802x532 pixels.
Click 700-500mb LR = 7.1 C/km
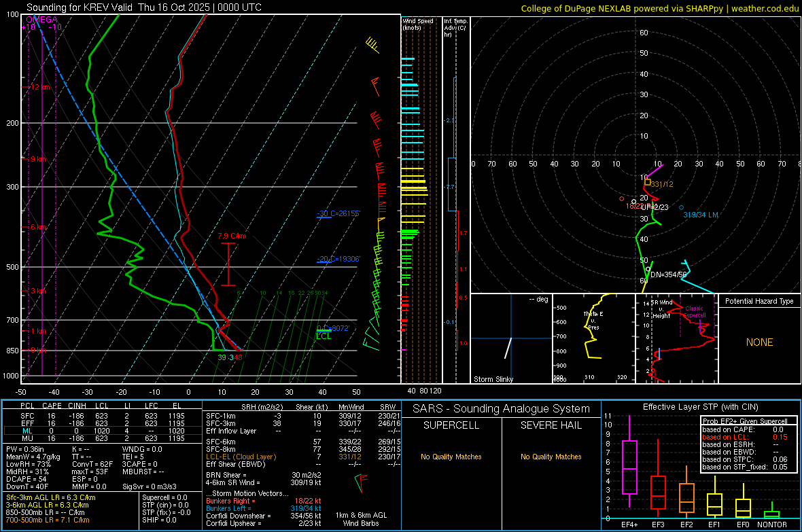(x=48, y=520)
